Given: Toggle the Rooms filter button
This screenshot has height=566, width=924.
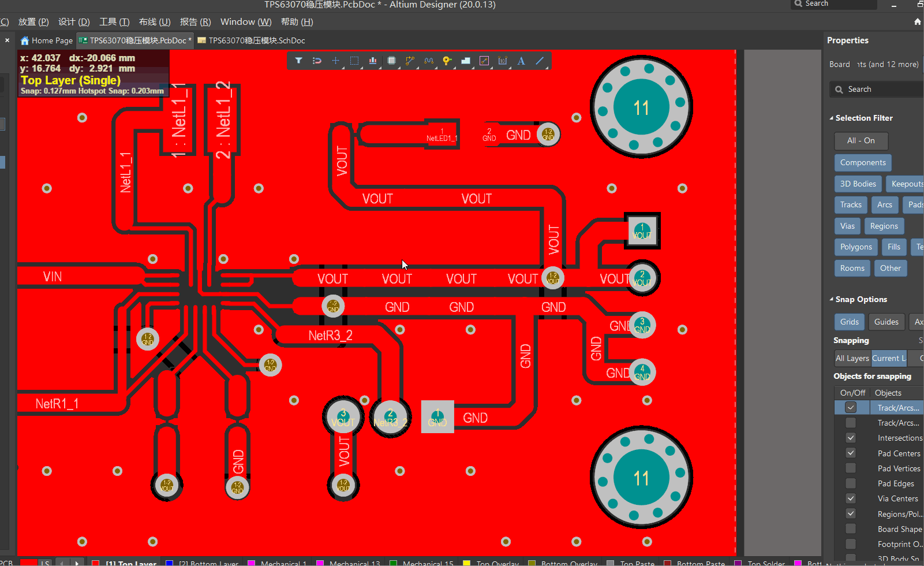Looking at the screenshot, I should 852,268.
